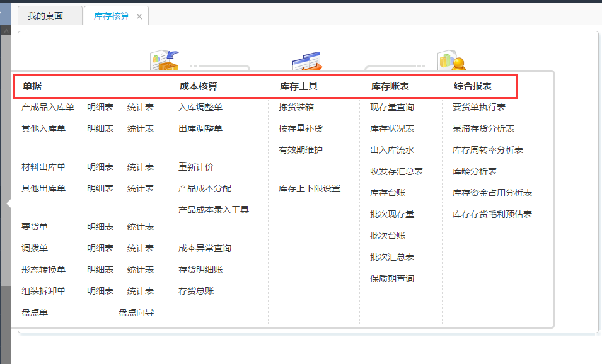Open 库存上下限设置
Image resolution: width=602 pixels, height=364 pixels.
pos(310,188)
